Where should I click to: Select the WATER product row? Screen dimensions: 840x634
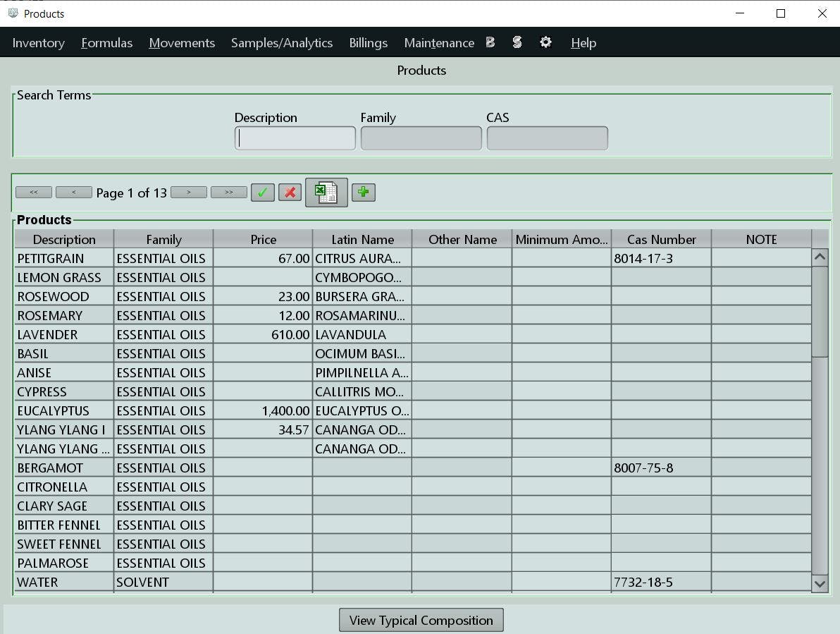(412, 582)
